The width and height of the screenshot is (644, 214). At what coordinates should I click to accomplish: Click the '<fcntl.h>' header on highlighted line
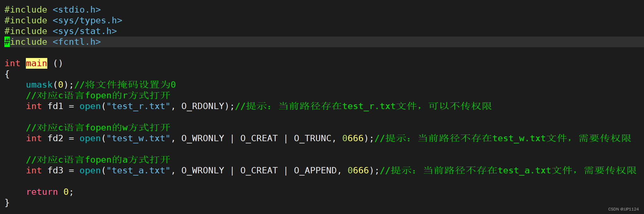(x=77, y=42)
